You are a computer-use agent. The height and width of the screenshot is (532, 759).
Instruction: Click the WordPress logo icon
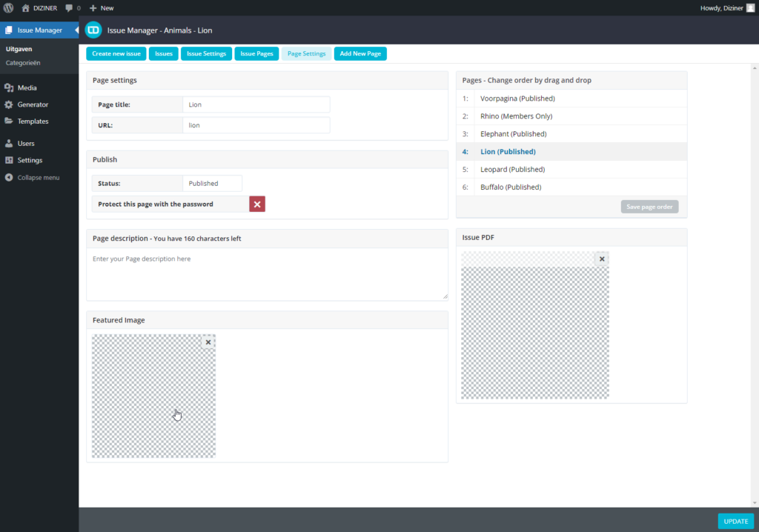tap(8, 7)
